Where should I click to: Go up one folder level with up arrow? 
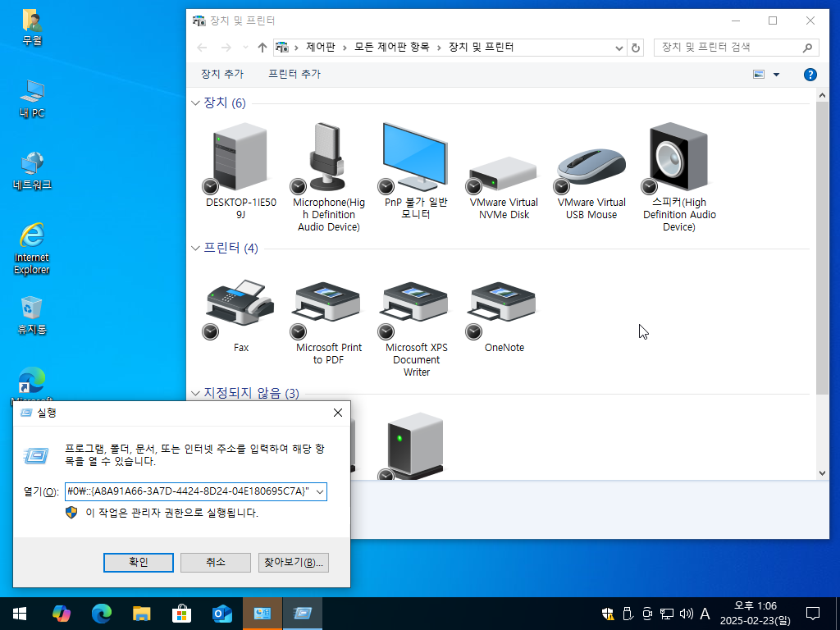coord(262,48)
